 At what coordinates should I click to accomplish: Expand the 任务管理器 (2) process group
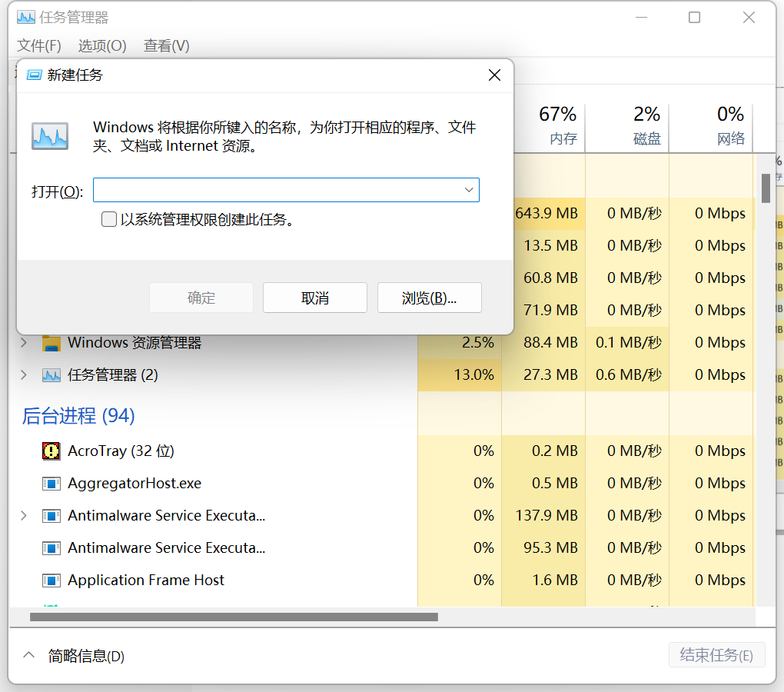(x=24, y=374)
